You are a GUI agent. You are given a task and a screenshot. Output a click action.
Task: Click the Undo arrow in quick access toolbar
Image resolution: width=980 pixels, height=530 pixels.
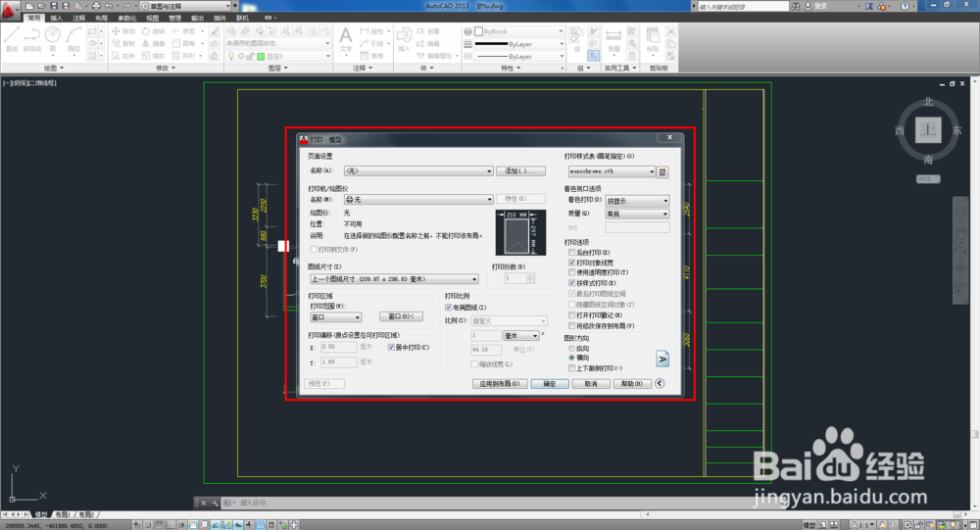(x=109, y=6)
